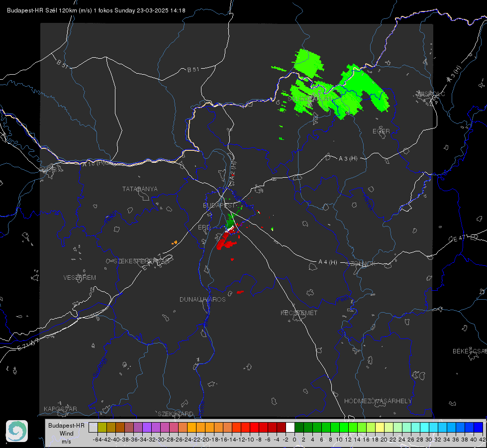487x448 pixels.
Task: Click the small orange echo west of Érd
Action: point(175,242)
